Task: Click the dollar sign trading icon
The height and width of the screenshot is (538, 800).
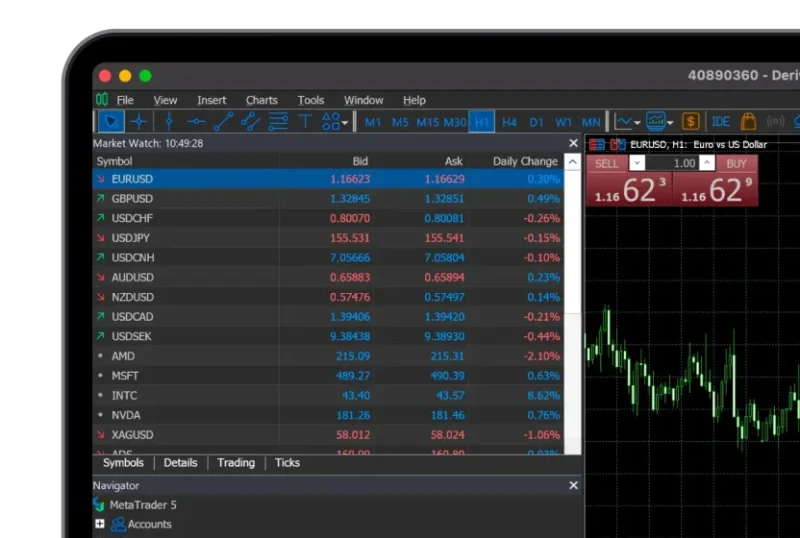Action: [690, 122]
